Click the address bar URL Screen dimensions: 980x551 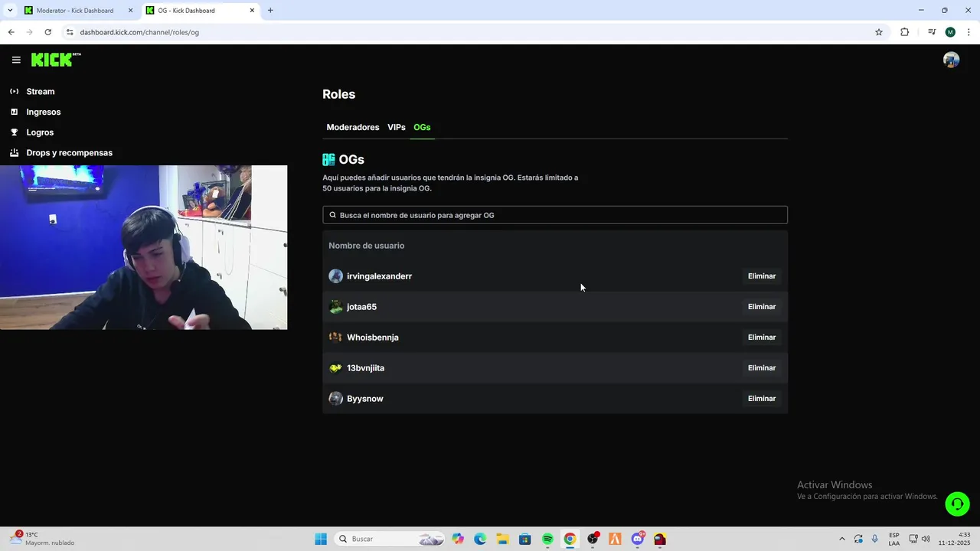[139, 32]
